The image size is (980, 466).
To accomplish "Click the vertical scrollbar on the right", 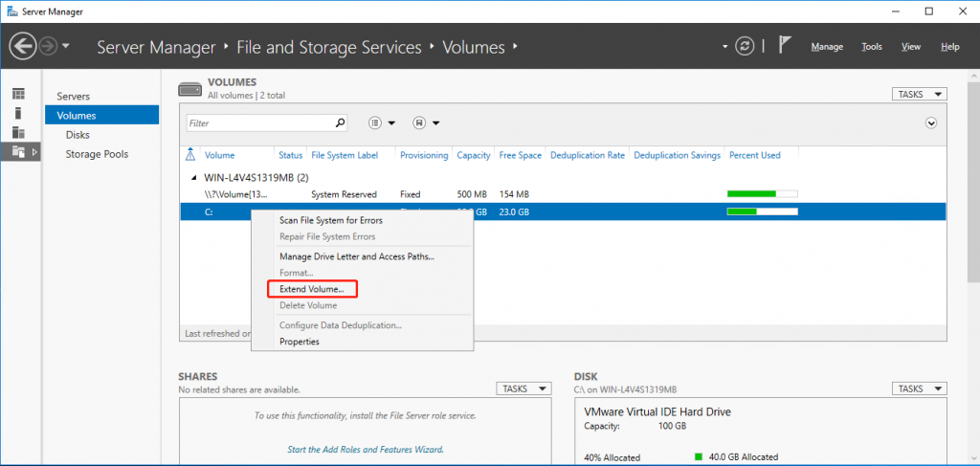I will point(973,181).
